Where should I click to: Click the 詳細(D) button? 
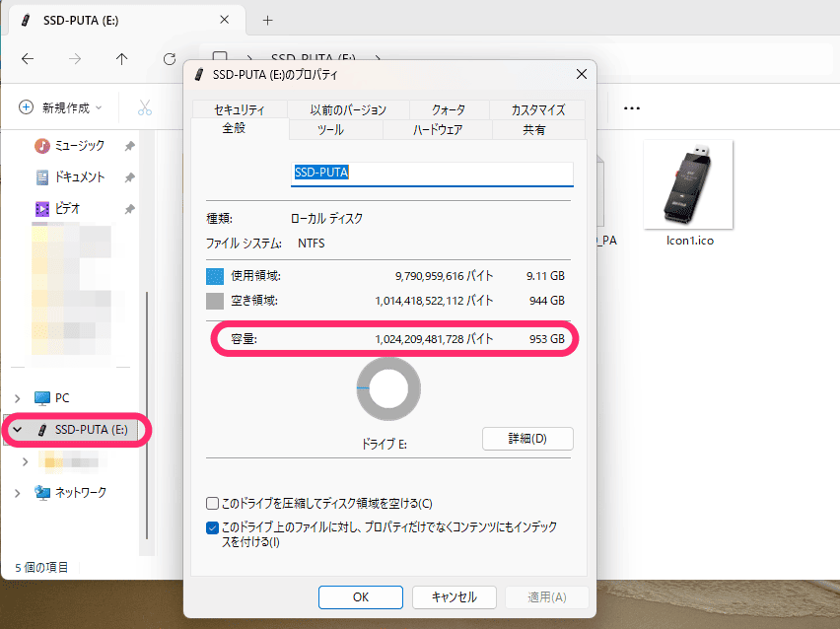[x=527, y=438]
